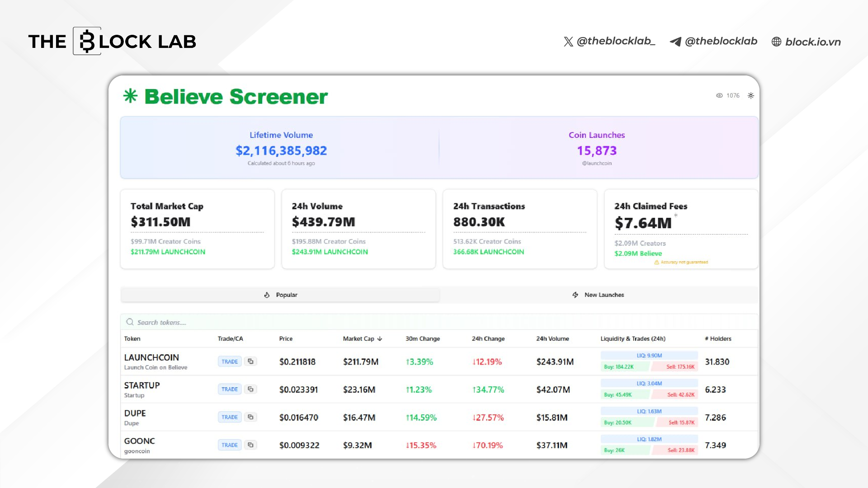Click The Block Lab logo

(x=112, y=41)
